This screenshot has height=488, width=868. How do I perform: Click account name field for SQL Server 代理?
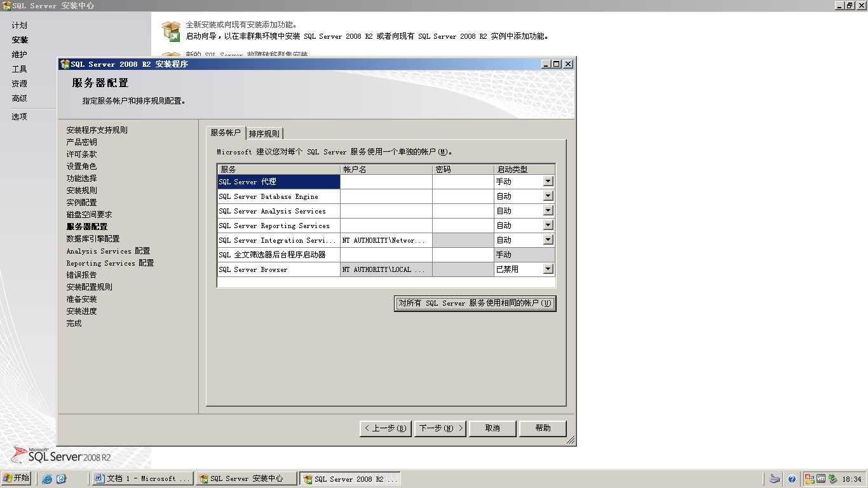tap(386, 182)
